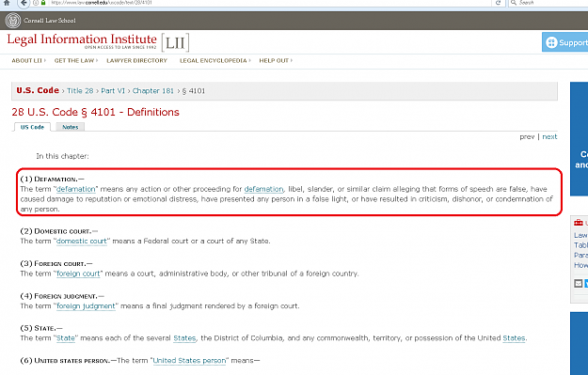Expand the HELP OUT menu
This screenshot has height=375, width=588.
click(276, 61)
